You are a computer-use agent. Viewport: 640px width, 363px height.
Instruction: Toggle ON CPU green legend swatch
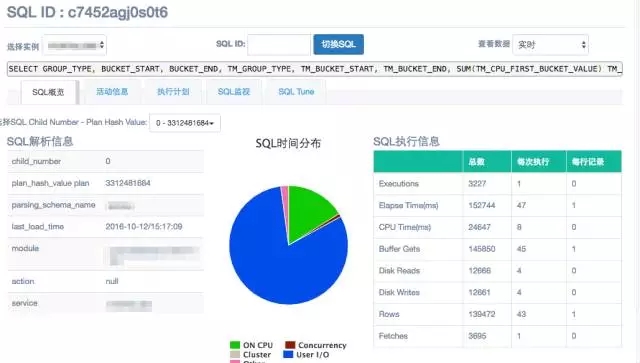235,345
